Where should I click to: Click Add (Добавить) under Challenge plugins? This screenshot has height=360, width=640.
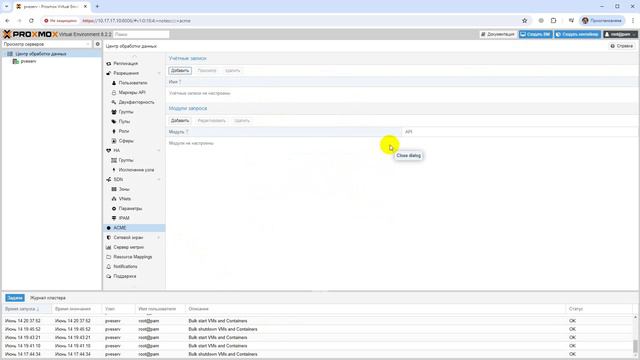coord(180,121)
